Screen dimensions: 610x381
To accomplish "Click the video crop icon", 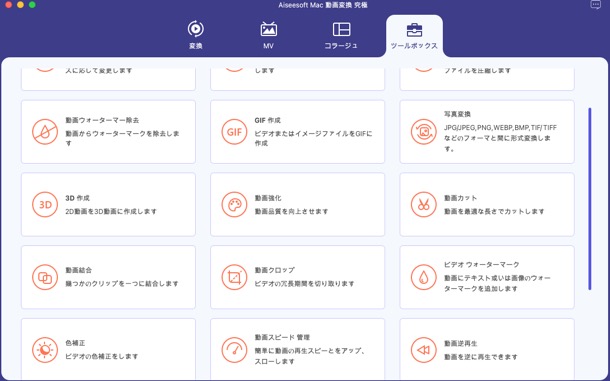I will pos(234,277).
